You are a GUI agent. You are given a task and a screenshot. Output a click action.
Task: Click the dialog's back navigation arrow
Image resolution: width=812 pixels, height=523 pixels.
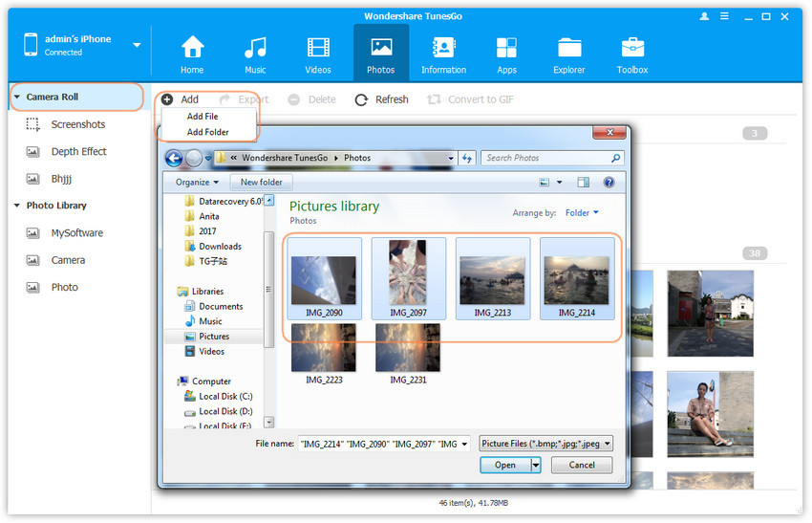tap(174, 158)
